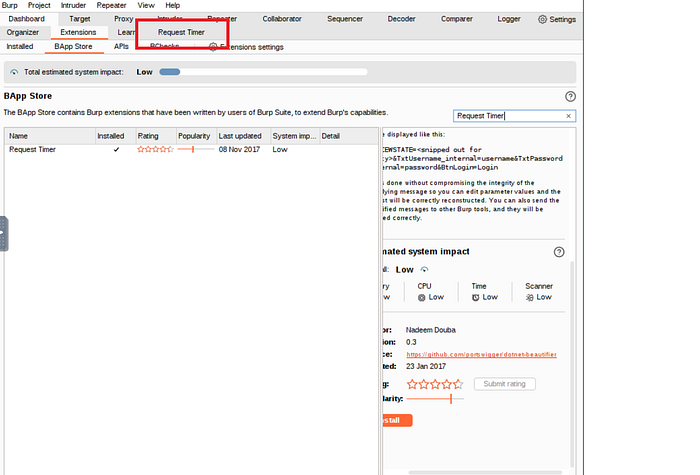
Task: Click the Extensions settings gear icon
Action: click(213, 47)
